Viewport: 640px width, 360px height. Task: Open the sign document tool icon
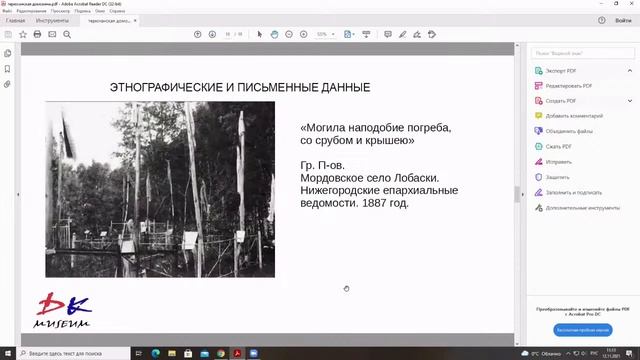coord(417,34)
